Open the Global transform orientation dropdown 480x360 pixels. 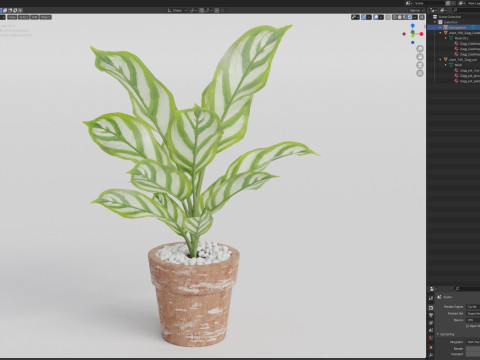177,10
